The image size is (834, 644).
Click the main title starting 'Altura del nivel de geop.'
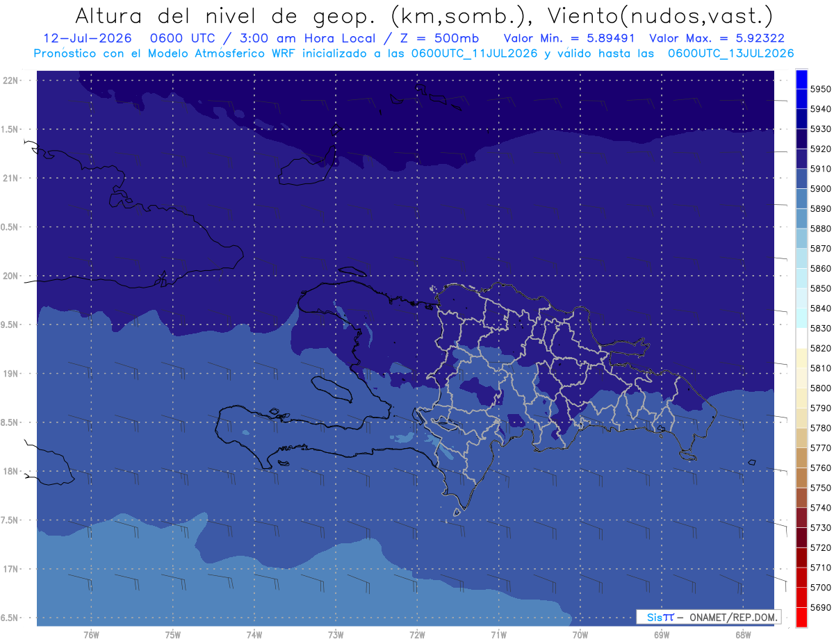click(423, 17)
